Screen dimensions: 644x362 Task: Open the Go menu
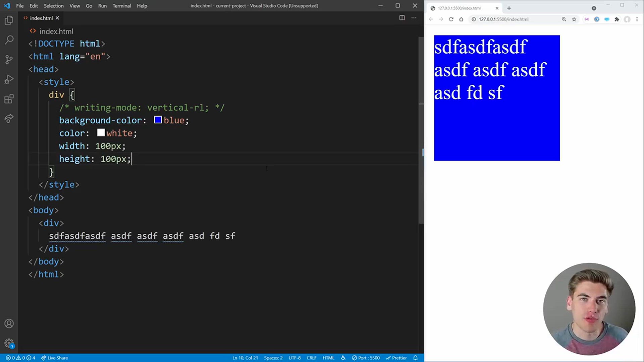[x=89, y=6]
